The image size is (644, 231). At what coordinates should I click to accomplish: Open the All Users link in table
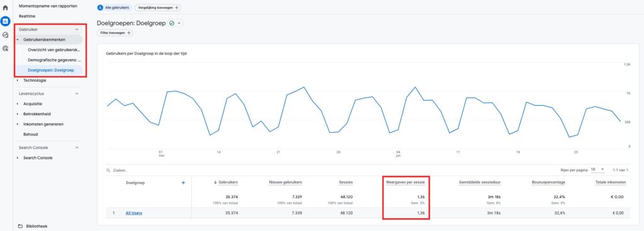[134, 213]
